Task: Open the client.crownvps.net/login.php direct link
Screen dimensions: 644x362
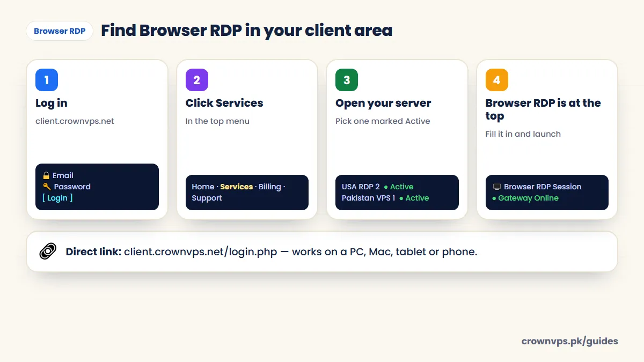Action: 201,252
